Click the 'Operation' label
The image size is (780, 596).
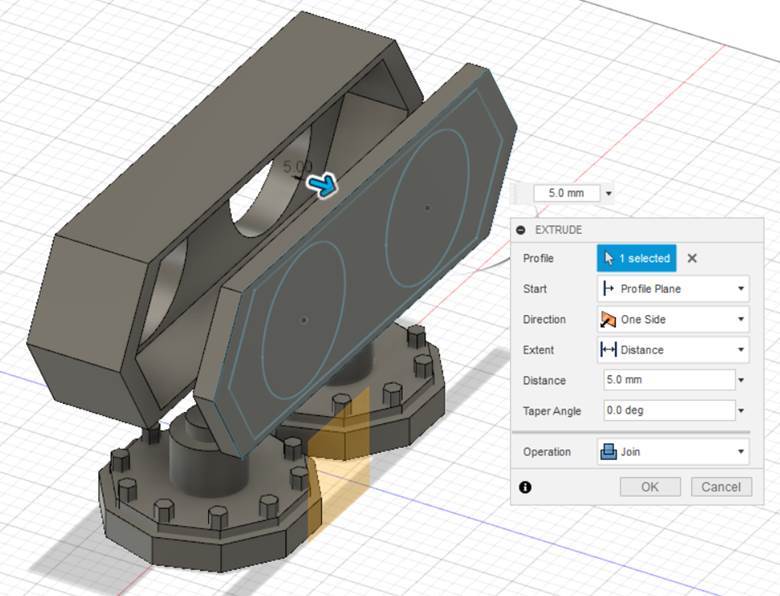[547, 452]
